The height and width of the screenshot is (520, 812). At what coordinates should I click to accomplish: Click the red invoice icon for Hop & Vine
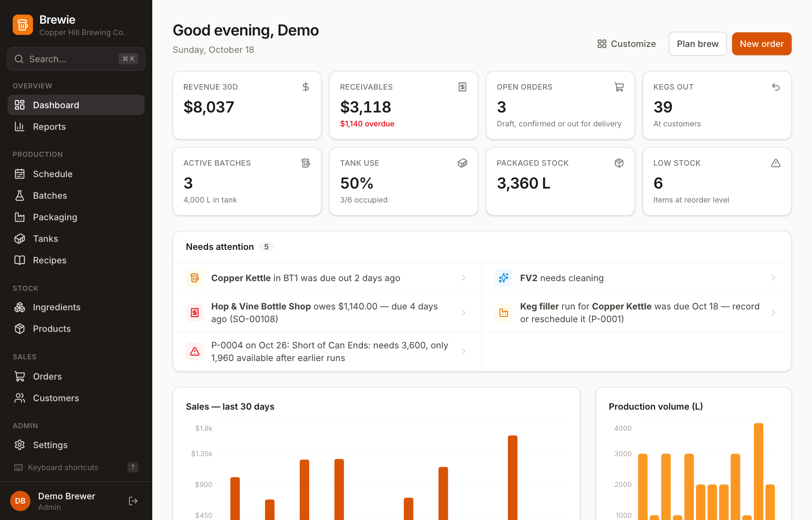195,312
